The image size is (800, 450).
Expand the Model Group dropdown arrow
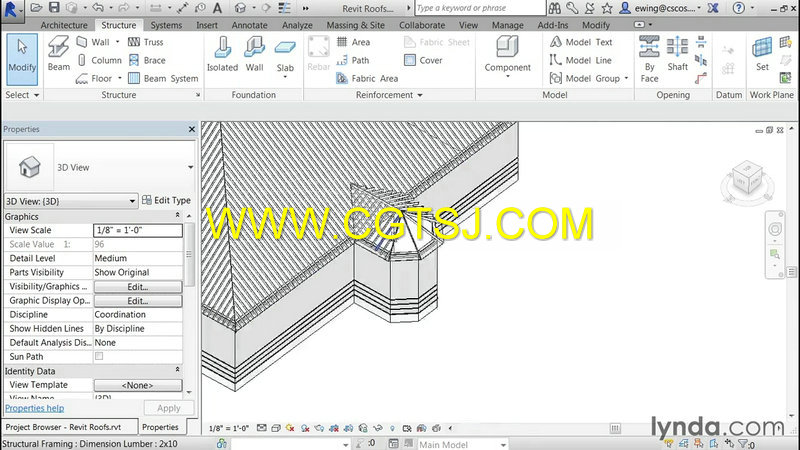click(627, 79)
